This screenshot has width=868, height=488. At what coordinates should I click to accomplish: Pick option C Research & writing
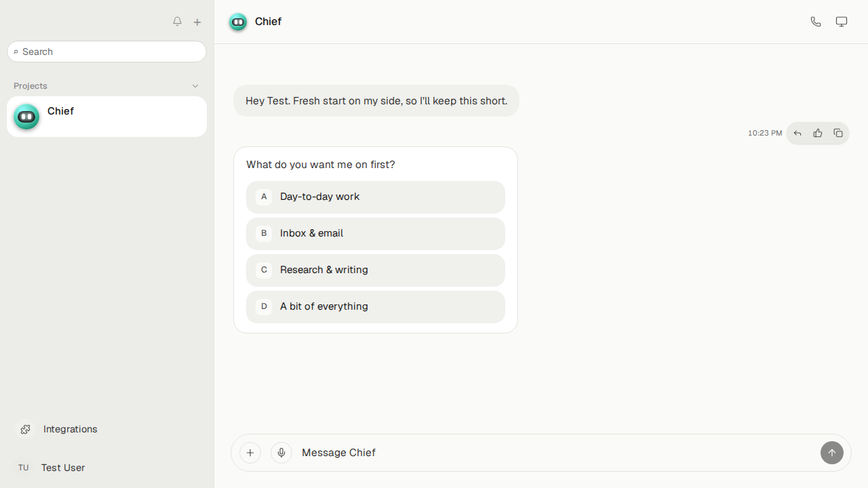[376, 270]
